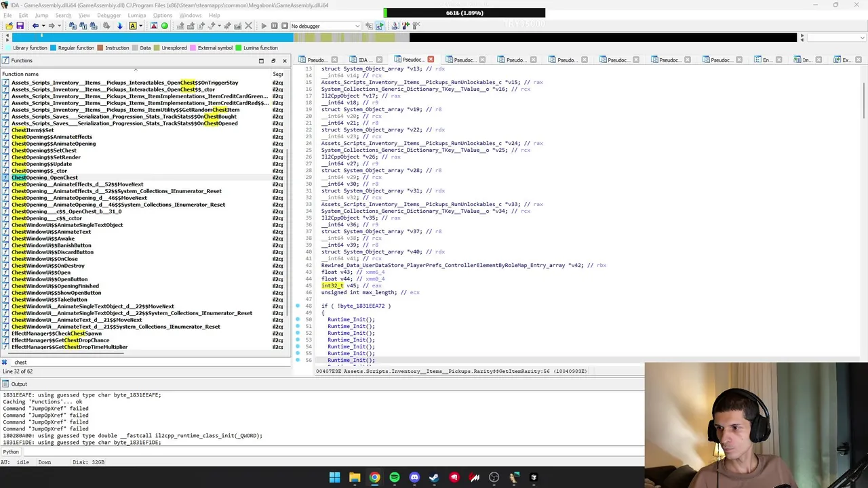Toggle breakpoint dot at line 54
868x488 pixels.
click(298, 346)
